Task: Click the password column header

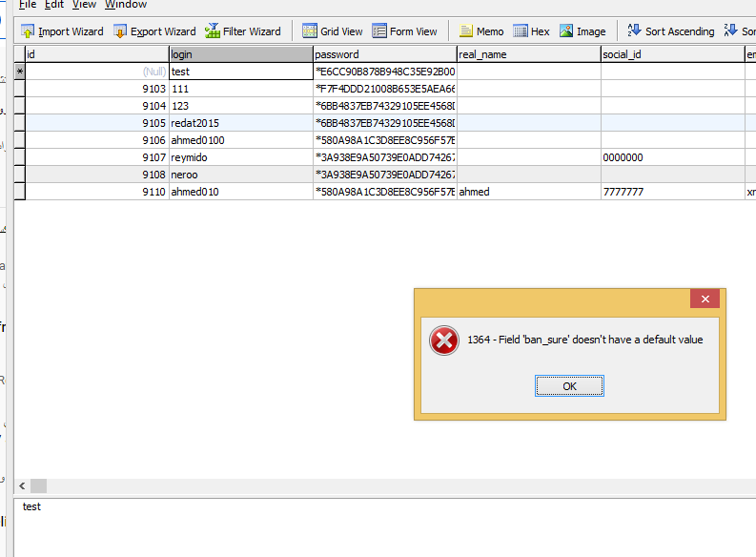Action: coord(385,54)
